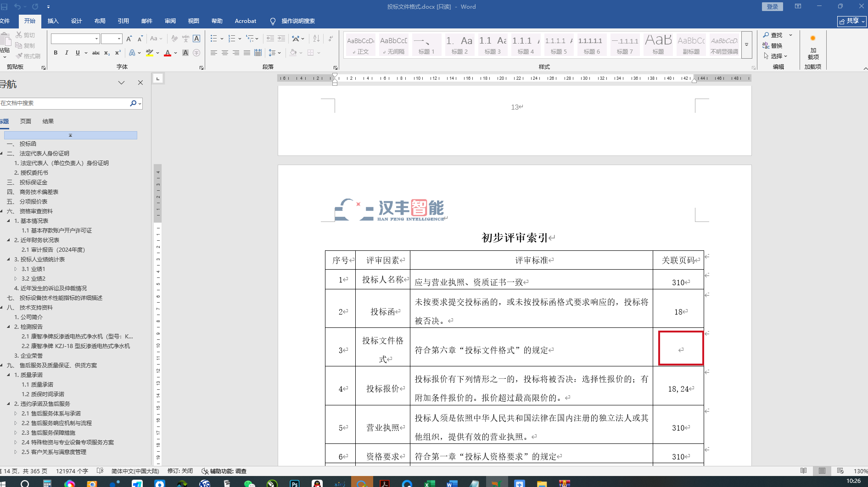Toggle superscript formatting
868x487 pixels.
118,53
